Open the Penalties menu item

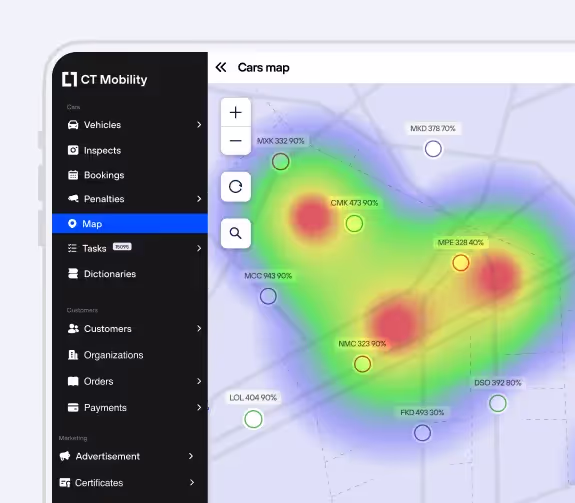coord(130,199)
